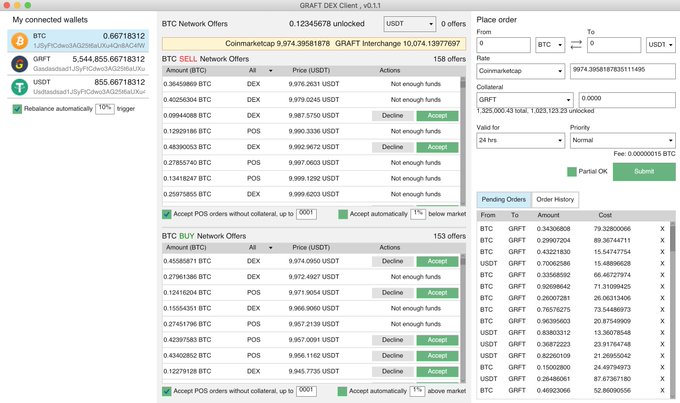
Task: Click the 1% above market field
Action: pos(417,391)
